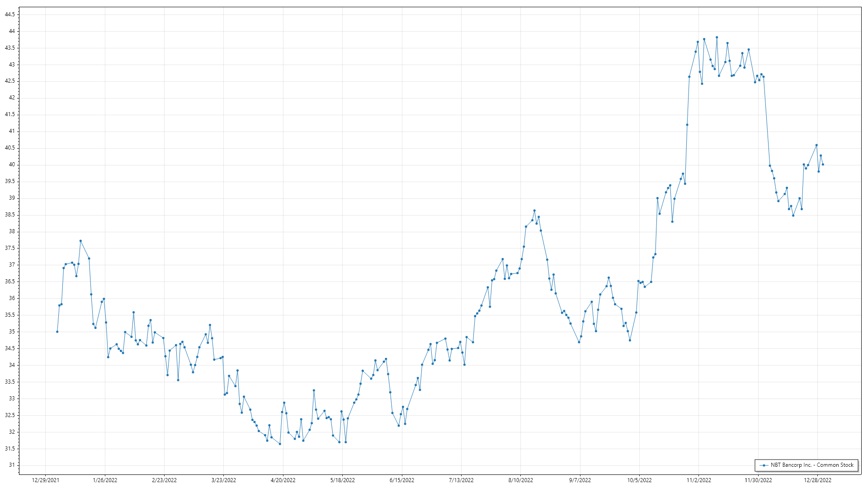868x488 pixels.
Task: Select the highest data point near 43.8
Action: [x=717, y=38]
